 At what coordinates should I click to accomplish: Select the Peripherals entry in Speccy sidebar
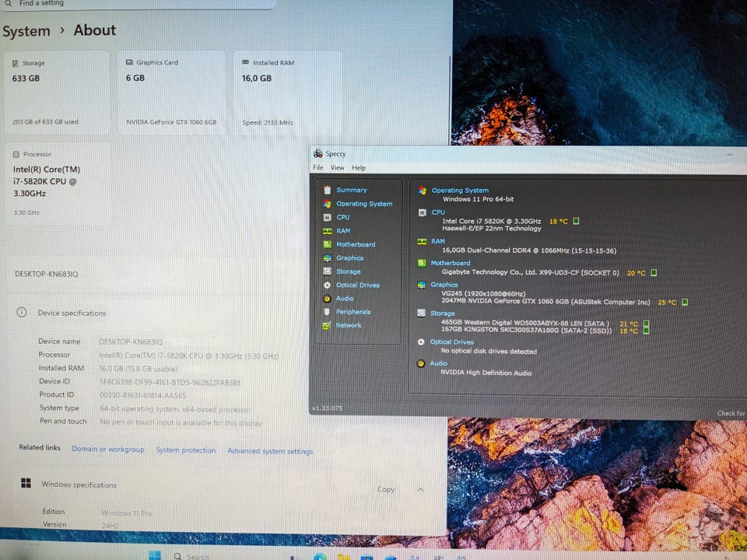pos(353,312)
